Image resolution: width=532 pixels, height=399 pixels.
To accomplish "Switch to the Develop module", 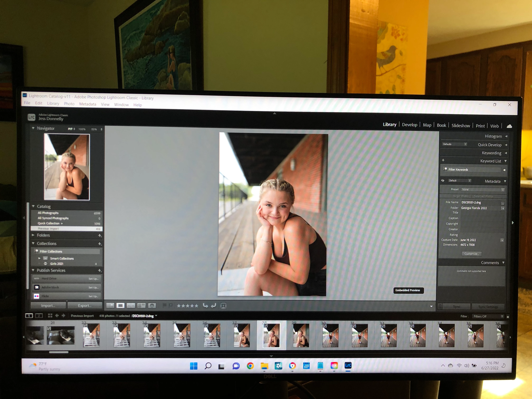I will (409, 125).
